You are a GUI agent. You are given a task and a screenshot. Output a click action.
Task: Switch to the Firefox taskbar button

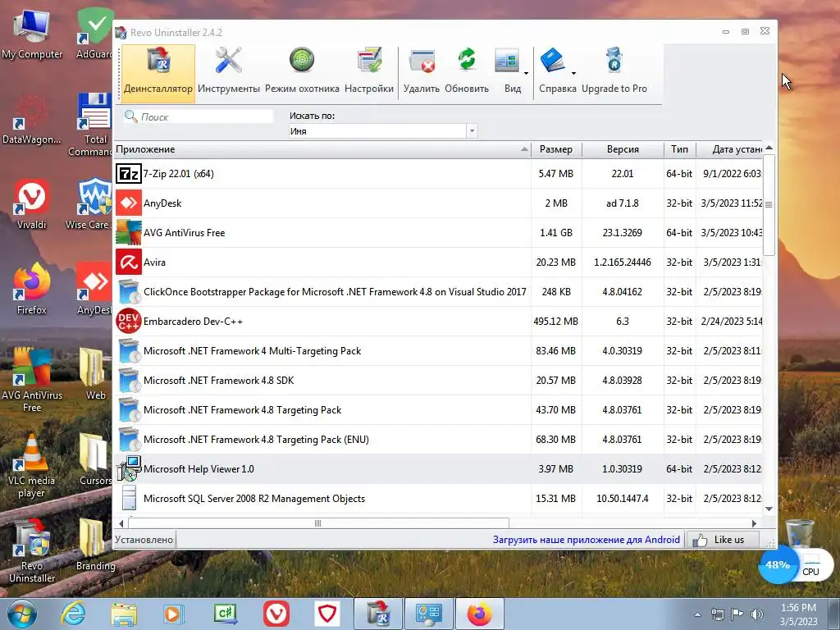480,614
